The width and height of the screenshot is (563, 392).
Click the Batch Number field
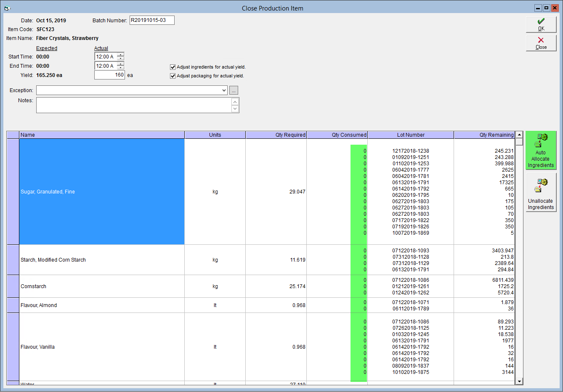[152, 20]
